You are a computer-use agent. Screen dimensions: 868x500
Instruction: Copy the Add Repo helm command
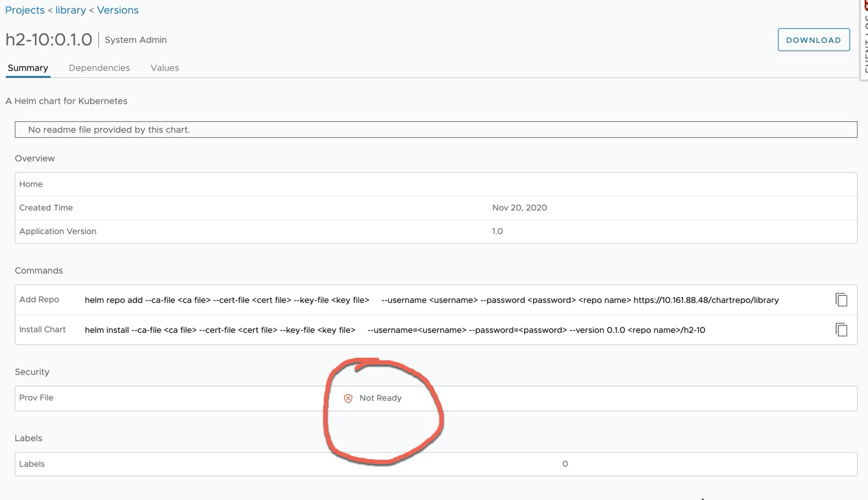tap(841, 299)
